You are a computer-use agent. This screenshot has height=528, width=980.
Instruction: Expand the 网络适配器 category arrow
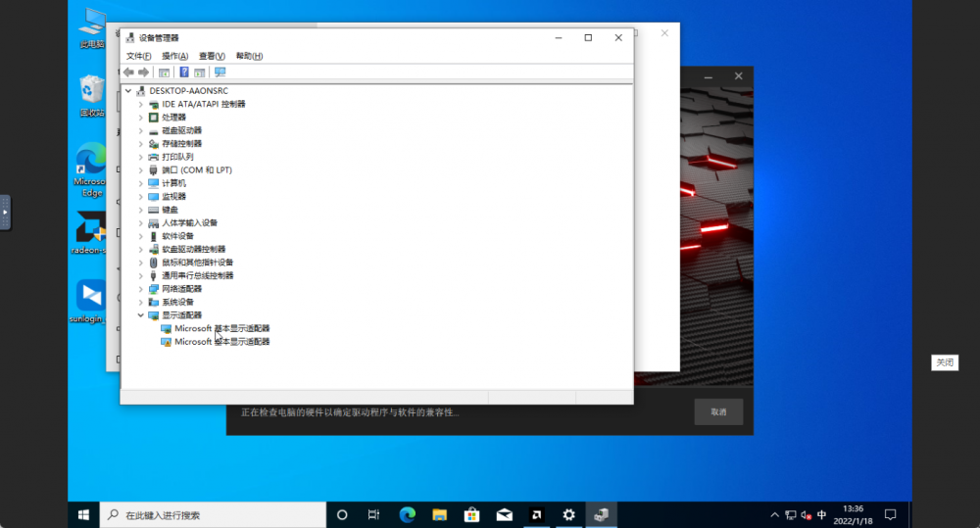point(140,289)
